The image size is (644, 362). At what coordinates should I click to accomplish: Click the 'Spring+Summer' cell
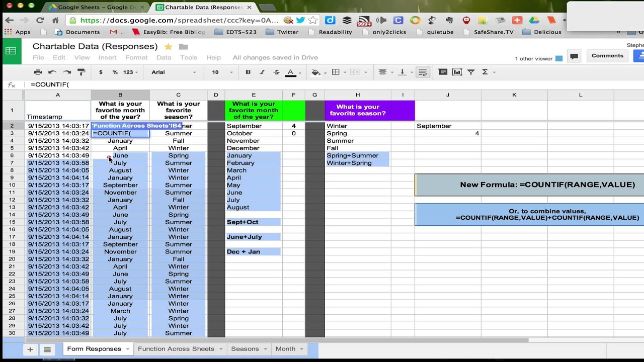(x=357, y=155)
